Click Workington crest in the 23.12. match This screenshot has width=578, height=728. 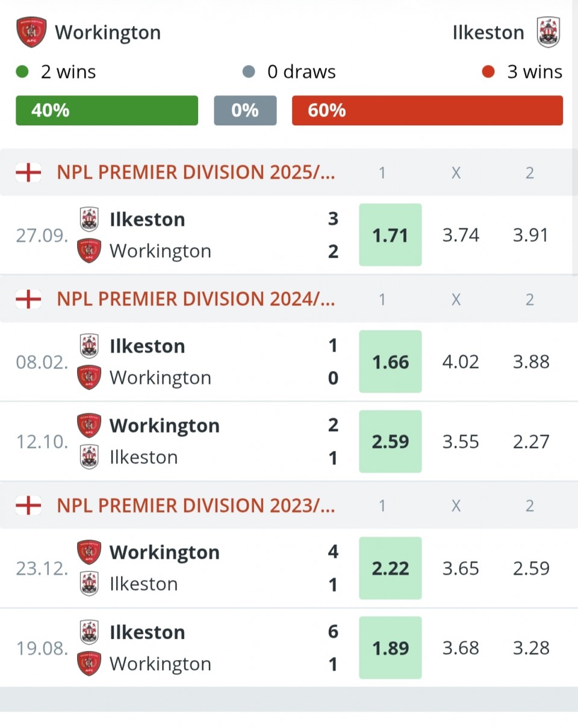[89, 552]
